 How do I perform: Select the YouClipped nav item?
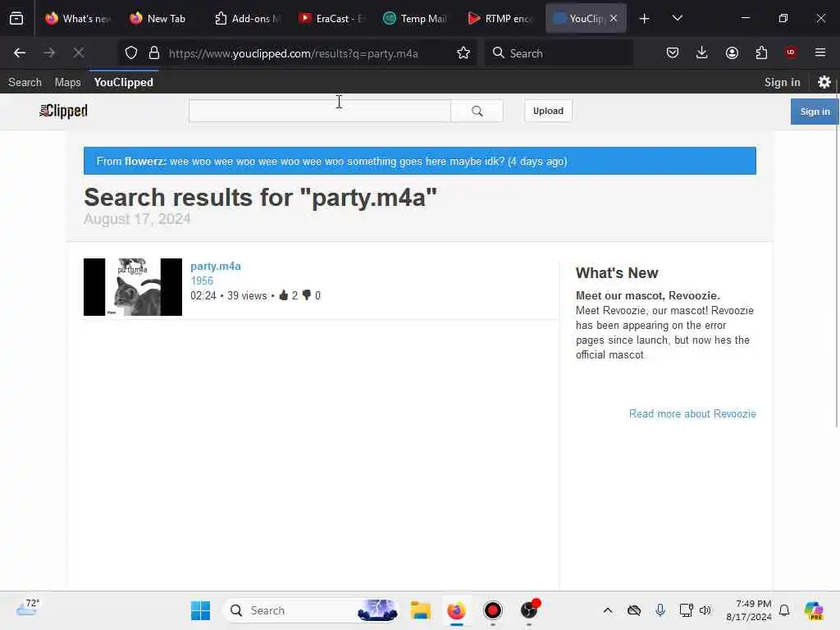point(123,83)
